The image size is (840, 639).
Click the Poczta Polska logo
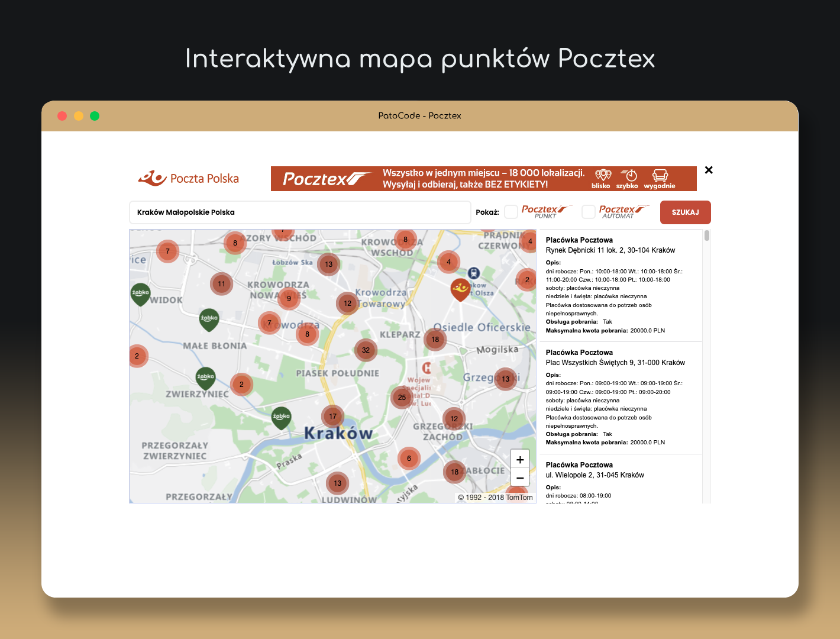tap(189, 178)
